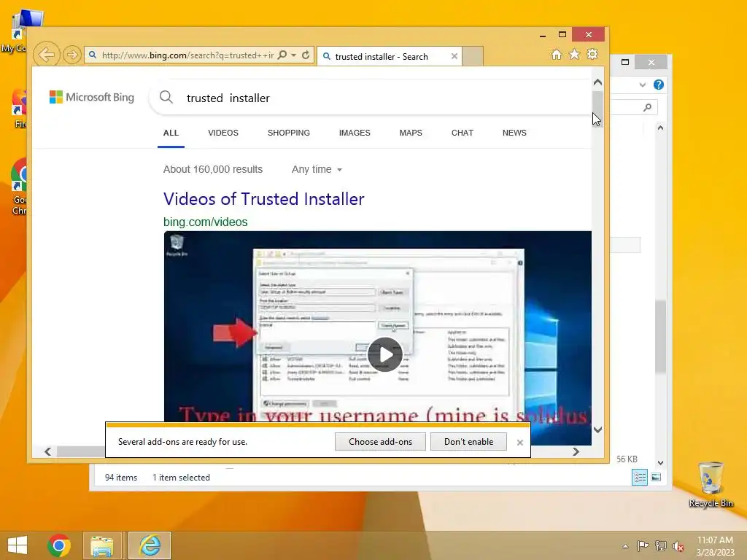Switch to the SHOPPING tab
Viewport: 747px width, 560px height.
[289, 133]
